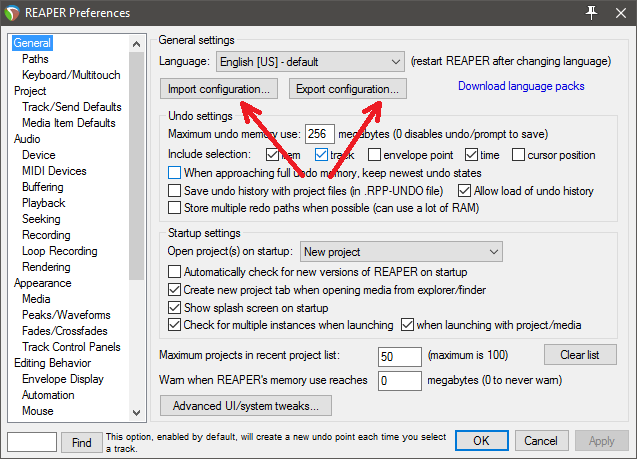Click the Clear list button
The height and width of the screenshot is (459, 637).
point(580,355)
